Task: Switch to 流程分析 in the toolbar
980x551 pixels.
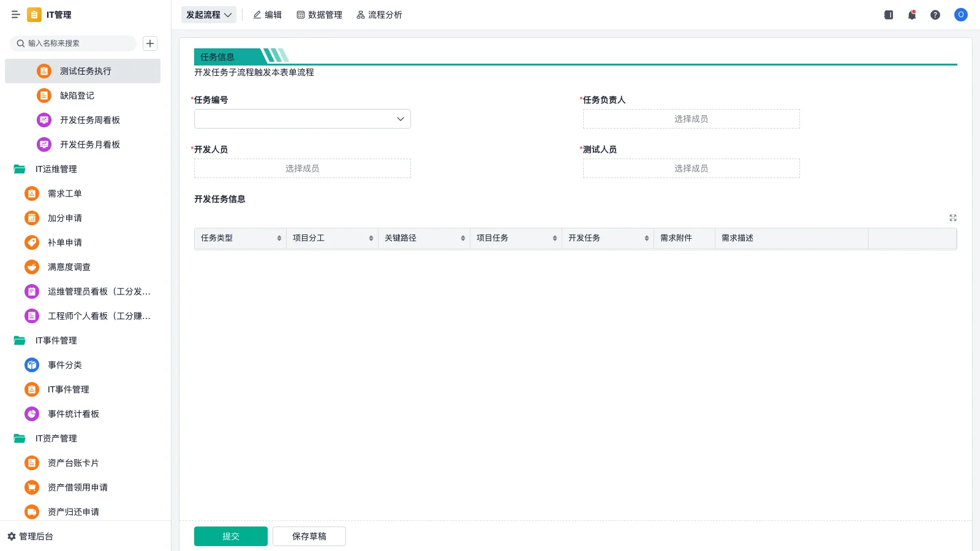Action: click(x=380, y=15)
